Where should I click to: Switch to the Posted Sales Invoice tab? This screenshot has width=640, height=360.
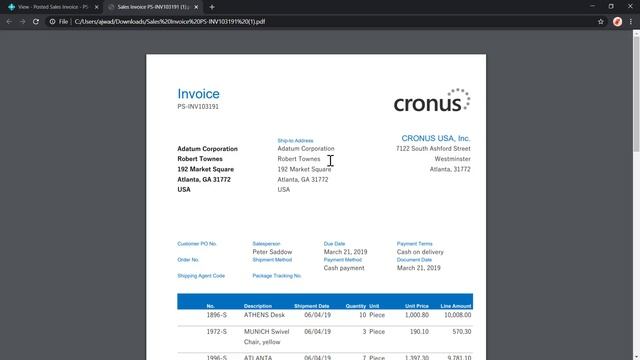coord(53,7)
